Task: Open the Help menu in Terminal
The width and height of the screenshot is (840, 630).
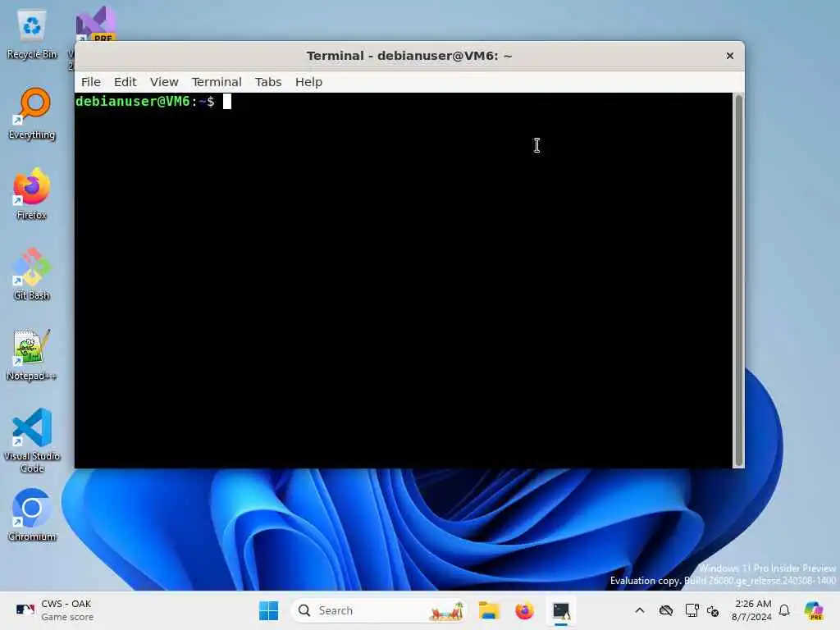Action: [308, 82]
